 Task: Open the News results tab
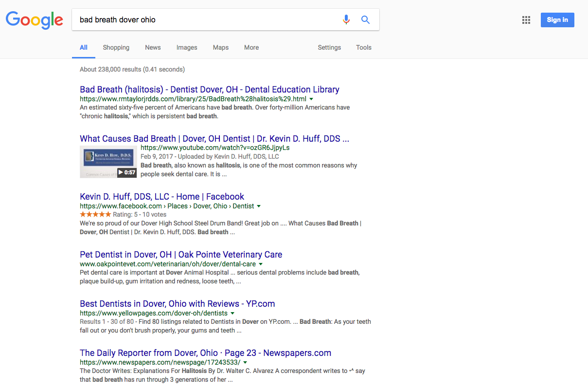[x=153, y=47]
